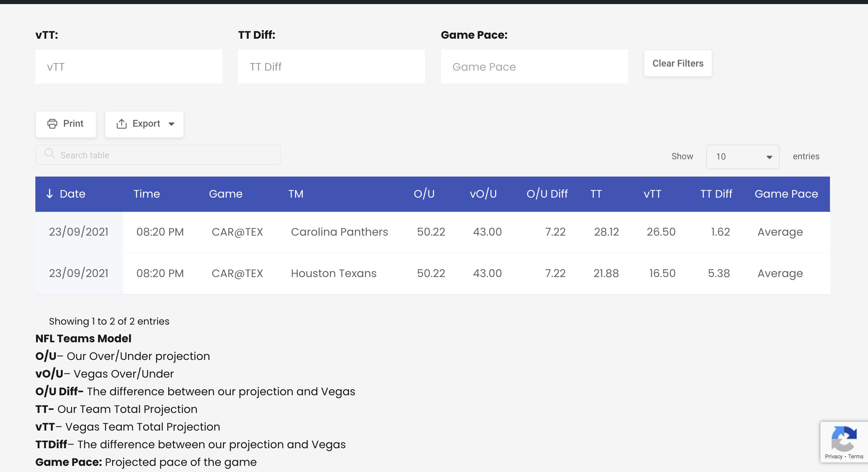Click the CAR@TEX cell in Houston Texans row
868x472 pixels.
point(237,273)
